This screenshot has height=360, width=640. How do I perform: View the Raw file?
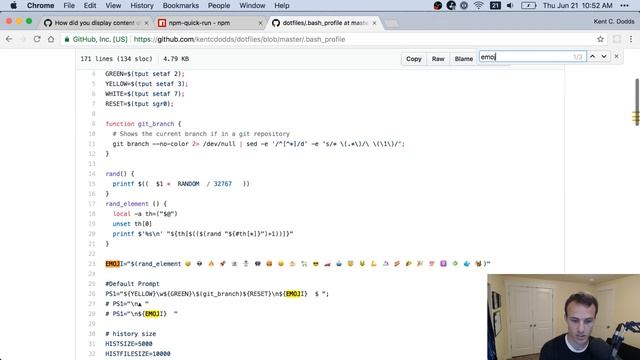click(438, 59)
